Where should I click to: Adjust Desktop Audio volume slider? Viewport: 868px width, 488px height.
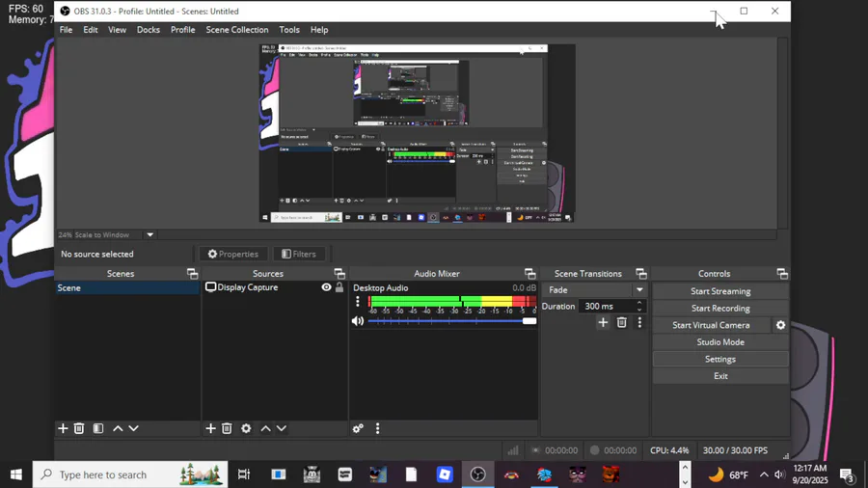[x=451, y=321]
